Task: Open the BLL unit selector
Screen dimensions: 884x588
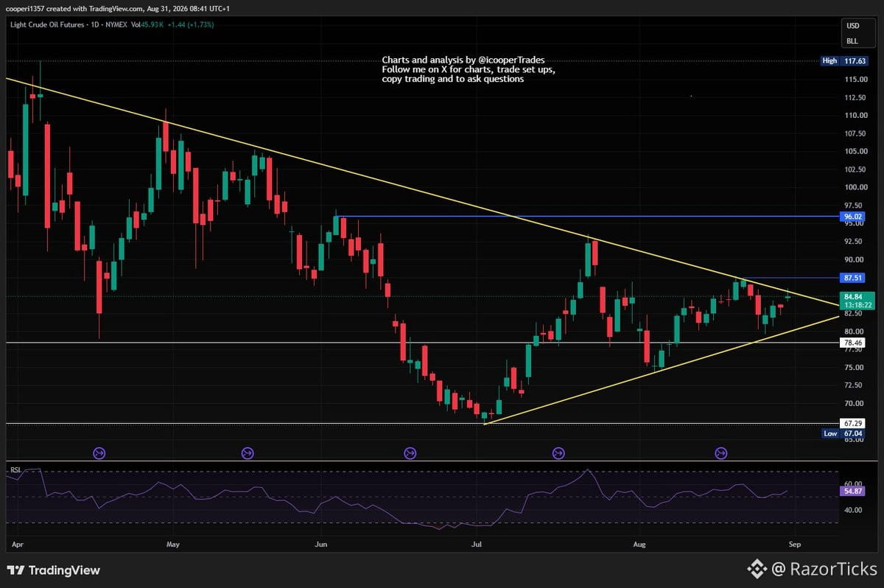Action: [852, 41]
